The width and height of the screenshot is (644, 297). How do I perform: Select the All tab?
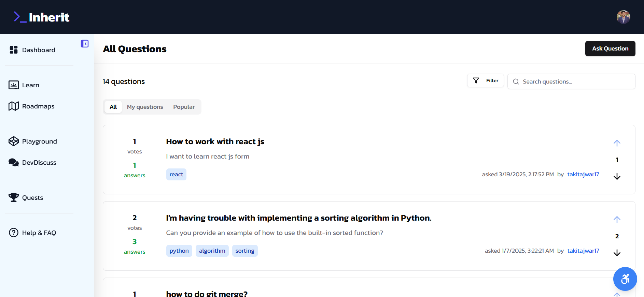[x=113, y=107]
